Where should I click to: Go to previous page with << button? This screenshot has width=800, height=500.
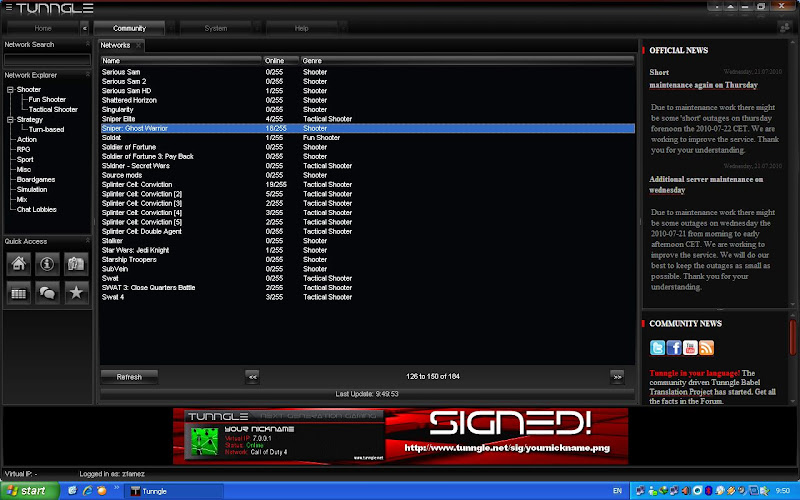253,377
